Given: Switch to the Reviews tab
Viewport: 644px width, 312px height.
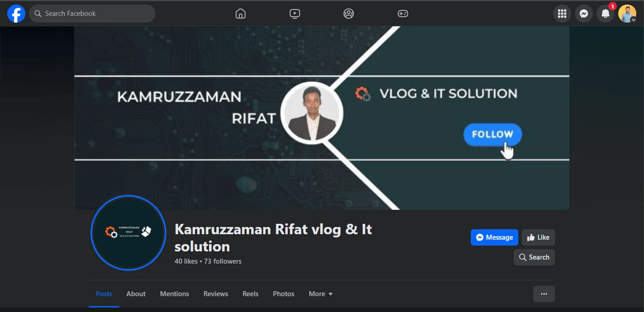Looking at the screenshot, I should [216, 294].
